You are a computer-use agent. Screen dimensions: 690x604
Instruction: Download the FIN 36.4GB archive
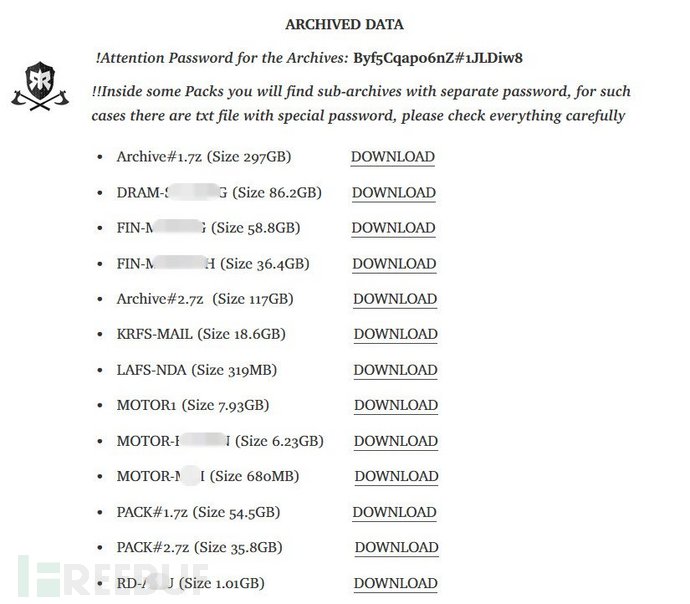(394, 264)
